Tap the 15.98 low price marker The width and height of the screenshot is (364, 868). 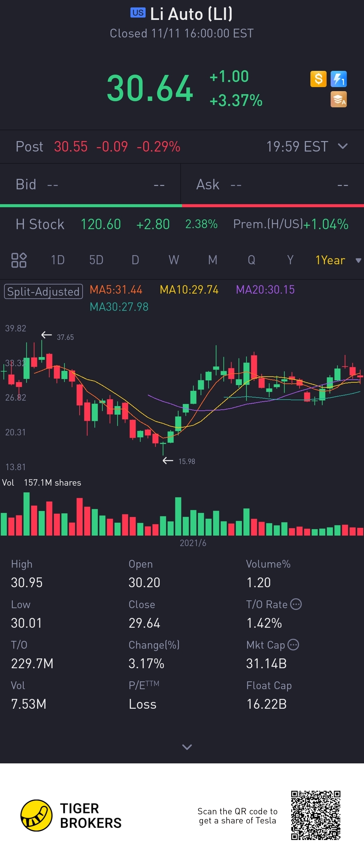pyautogui.click(x=187, y=461)
